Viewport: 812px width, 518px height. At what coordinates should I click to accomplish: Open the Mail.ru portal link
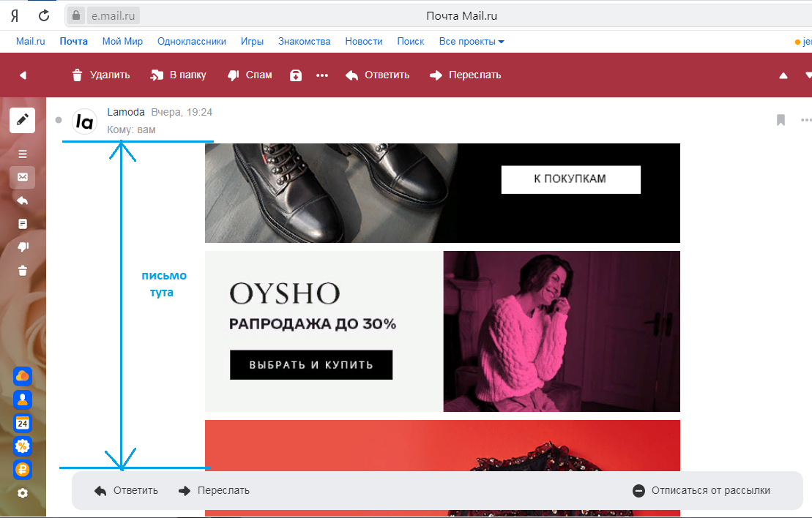pyautogui.click(x=31, y=42)
